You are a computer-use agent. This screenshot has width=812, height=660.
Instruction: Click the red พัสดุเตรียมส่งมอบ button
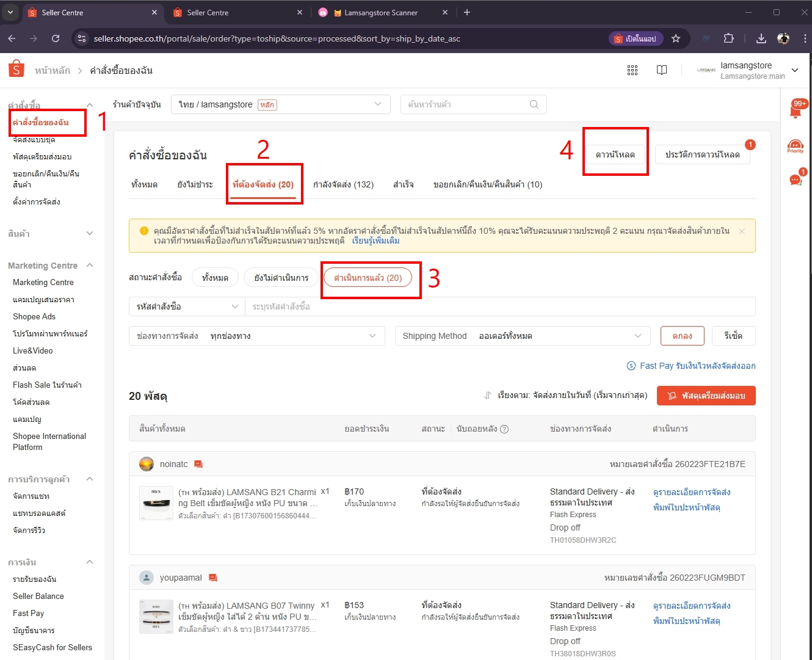tap(706, 396)
